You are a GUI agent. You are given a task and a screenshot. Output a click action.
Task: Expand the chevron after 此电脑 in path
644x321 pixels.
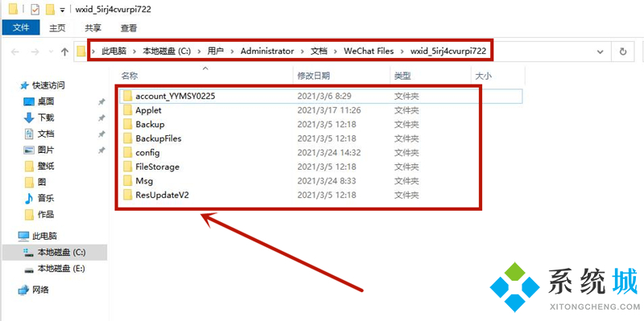(x=134, y=51)
